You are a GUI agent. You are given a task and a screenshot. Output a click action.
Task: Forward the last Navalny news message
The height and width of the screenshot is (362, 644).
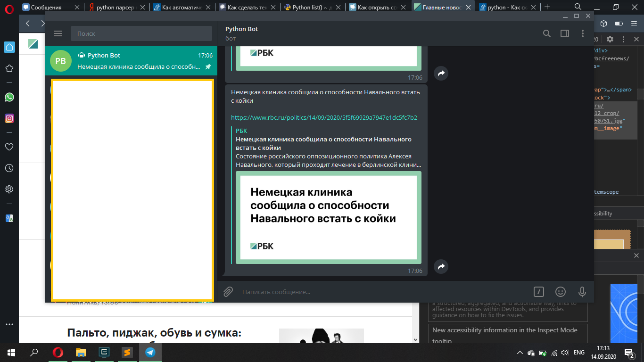pos(441,266)
